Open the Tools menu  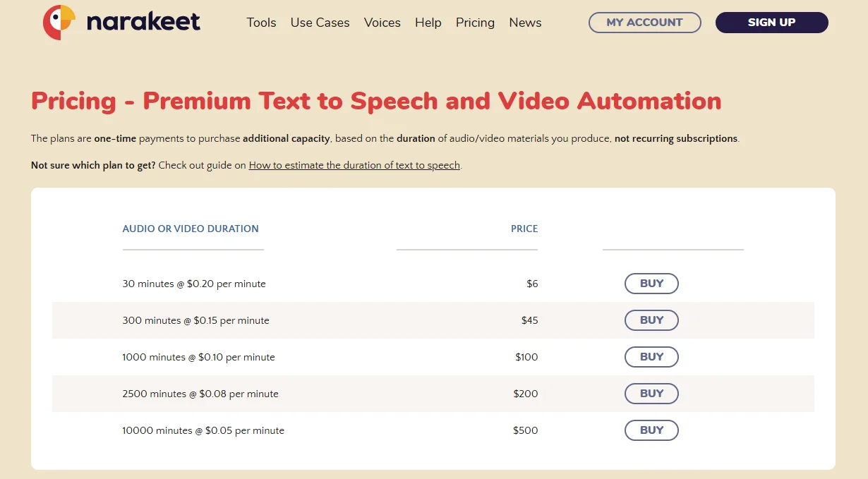(x=261, y=23)
